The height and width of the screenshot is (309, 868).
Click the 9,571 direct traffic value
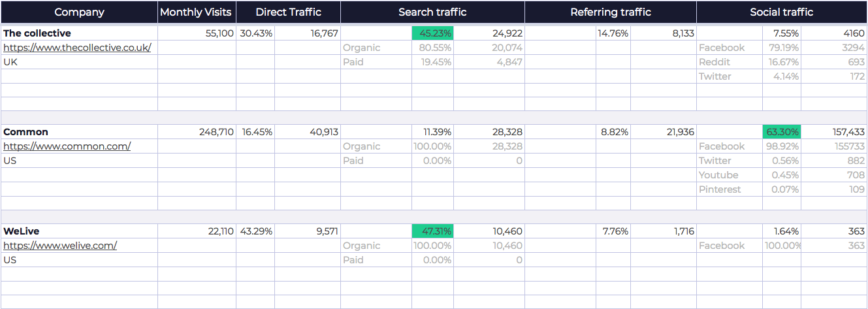point(308,231)
